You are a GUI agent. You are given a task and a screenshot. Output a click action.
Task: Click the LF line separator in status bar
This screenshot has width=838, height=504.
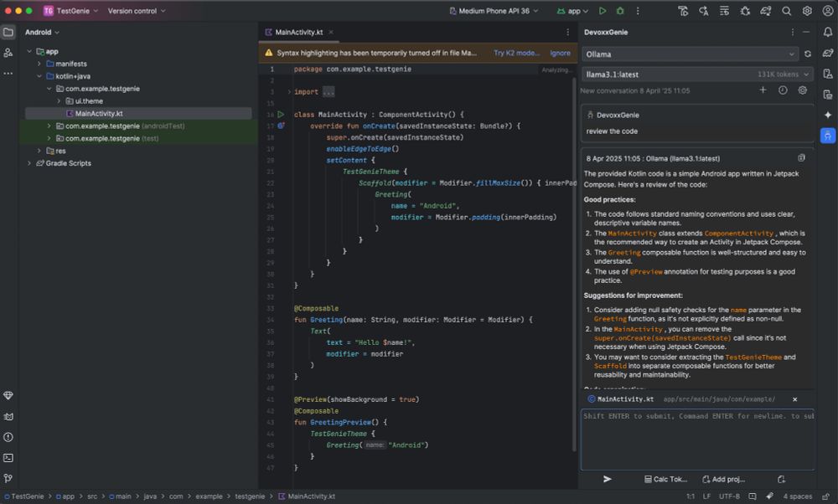(x=706, y=496)
